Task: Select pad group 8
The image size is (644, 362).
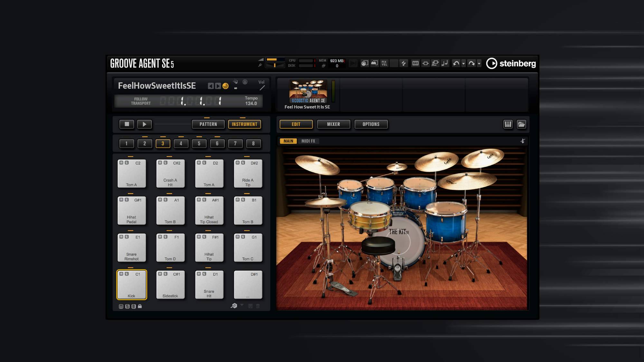Action: pyautogui.click(x=253, y=144)
